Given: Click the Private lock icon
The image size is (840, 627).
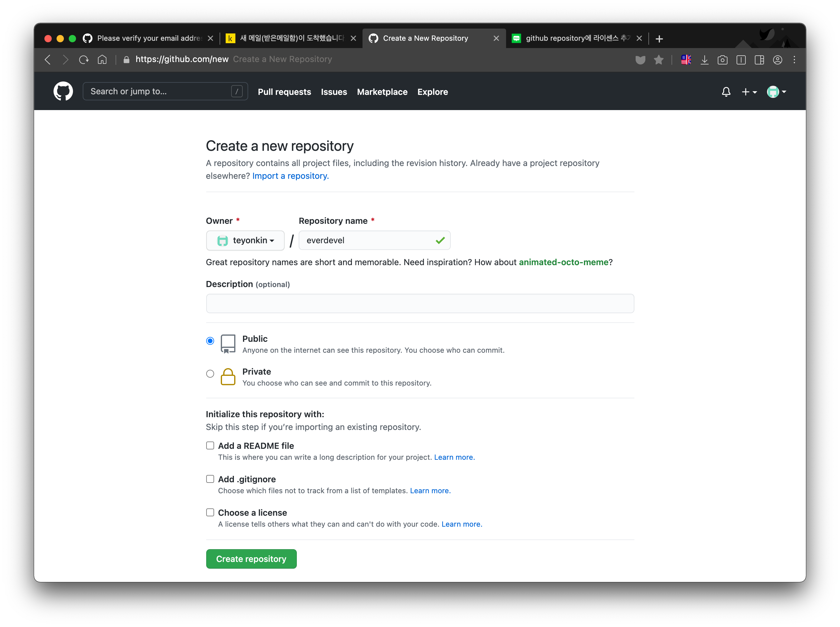Looking at the screenshot, I should coord(228,376).
